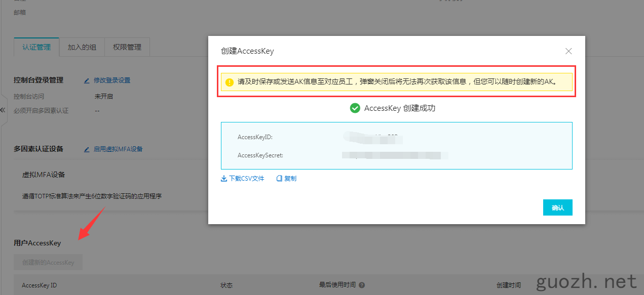Click the warning text about saving AK
Screen dimensions: 644x295
click(x=397, y=81)
